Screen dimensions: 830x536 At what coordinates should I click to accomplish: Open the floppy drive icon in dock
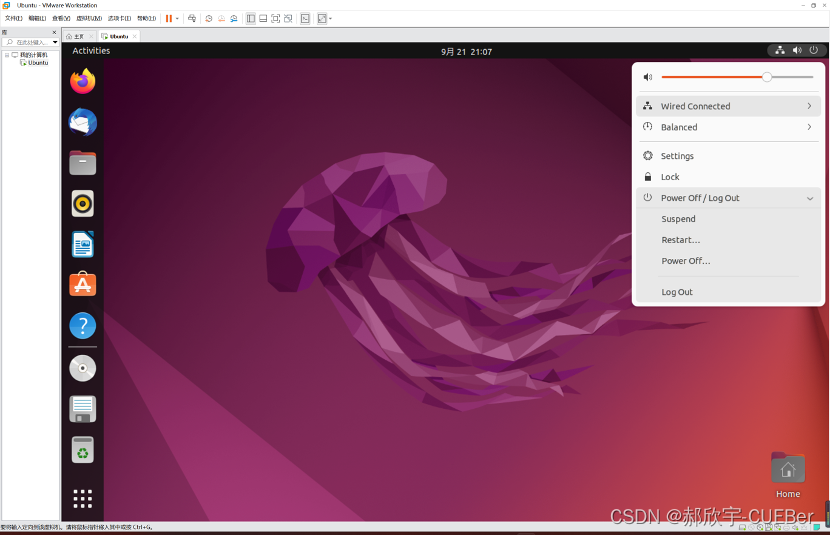(83, 409)
